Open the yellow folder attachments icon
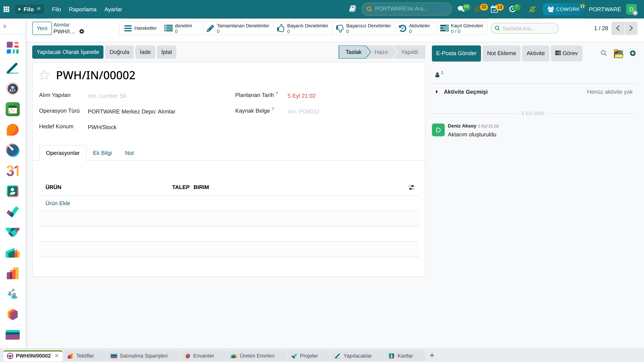 pyautogui.click(x=618, y=53)
